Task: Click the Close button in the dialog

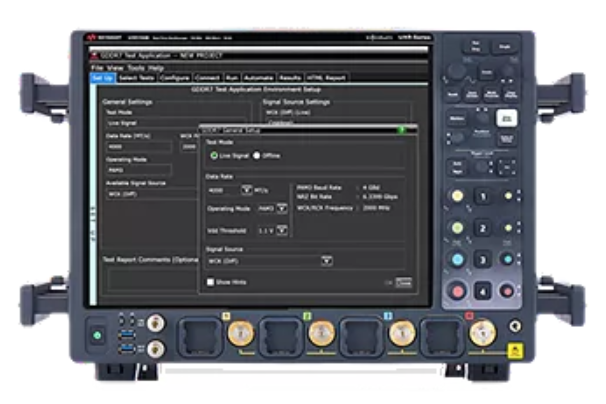Action: (404, 283)
